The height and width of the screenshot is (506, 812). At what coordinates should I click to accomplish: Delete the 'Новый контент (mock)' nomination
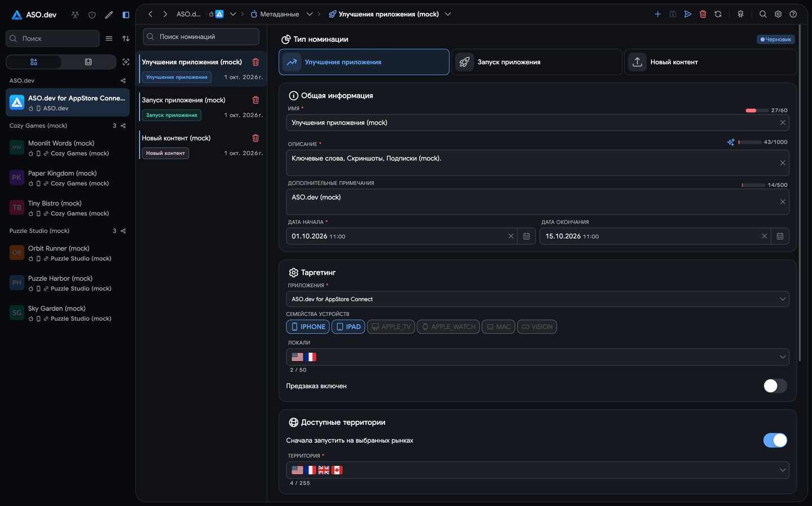pos(255,138)
